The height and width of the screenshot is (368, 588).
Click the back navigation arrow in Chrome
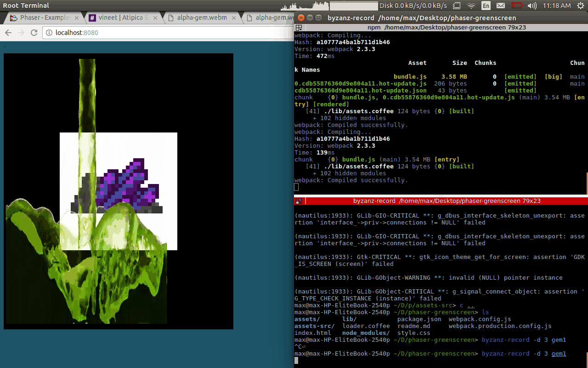pyautogui.click(x=8, y=33)
